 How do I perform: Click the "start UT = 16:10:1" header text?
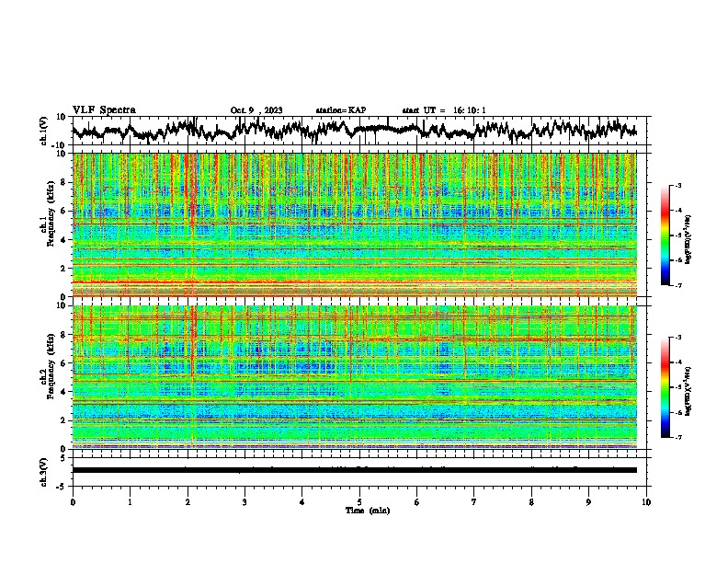[x=444, y=110]
